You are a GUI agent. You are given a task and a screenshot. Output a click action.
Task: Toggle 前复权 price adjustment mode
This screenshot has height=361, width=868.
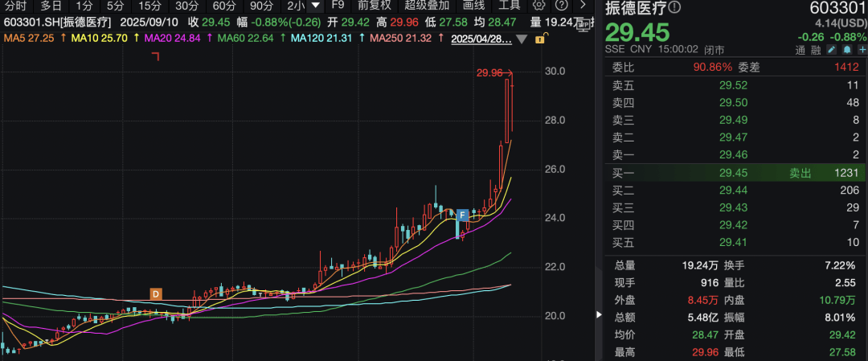375,6
